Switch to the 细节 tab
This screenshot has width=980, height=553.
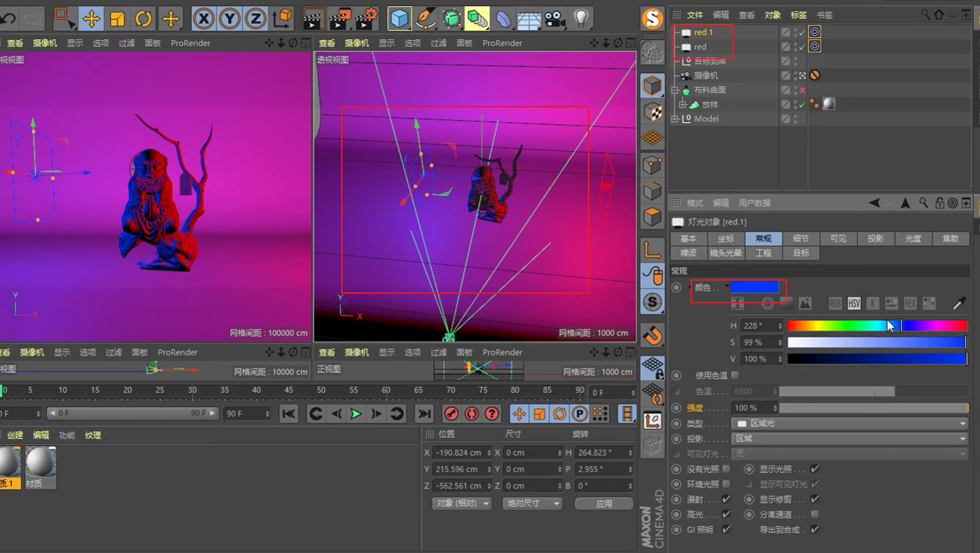[801, 239]
